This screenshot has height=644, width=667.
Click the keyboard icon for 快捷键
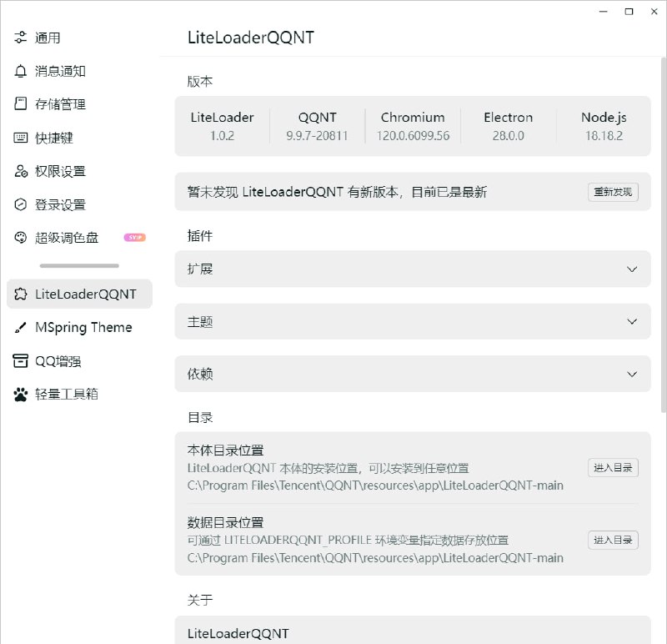[20, 138]
